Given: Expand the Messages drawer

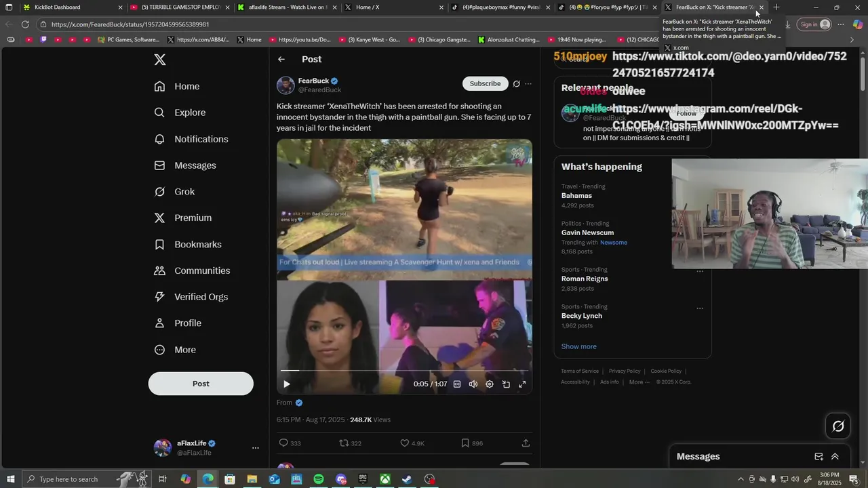Looking at the screenshot, I should click(x=835, y=457).
